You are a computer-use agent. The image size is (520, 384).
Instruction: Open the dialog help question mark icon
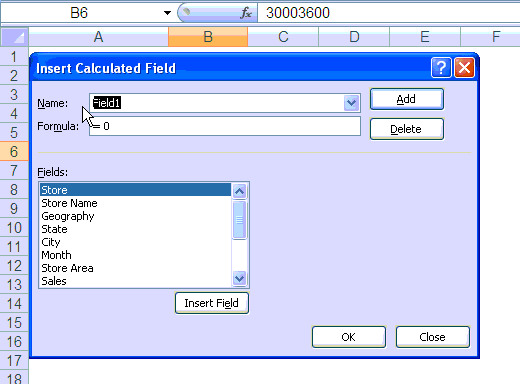(441, 68)
